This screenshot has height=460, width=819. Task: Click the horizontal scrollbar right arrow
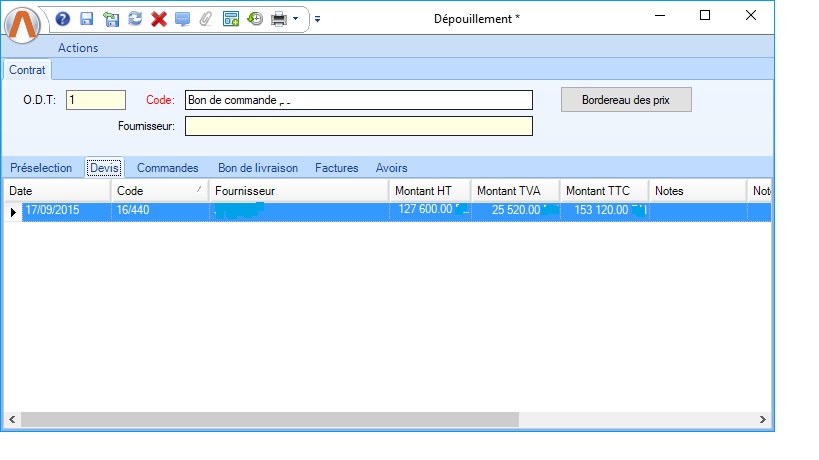(762, 420)
